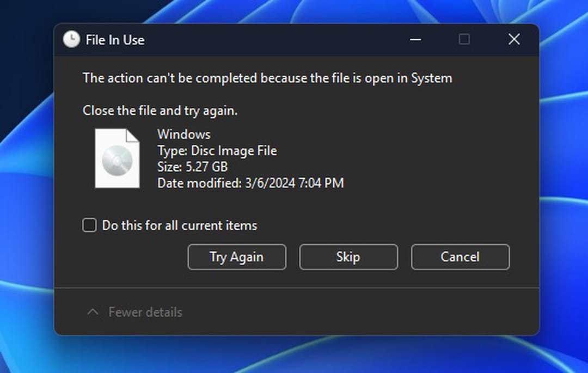Click the clock icon in the title bar
The image size is (588, 373).
tap(71, 39)
